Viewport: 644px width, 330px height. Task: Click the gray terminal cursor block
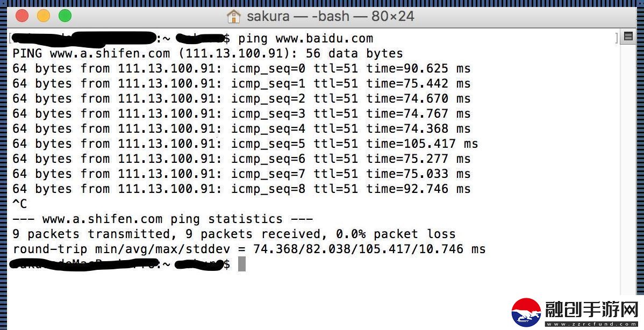[x=242, y=264]
